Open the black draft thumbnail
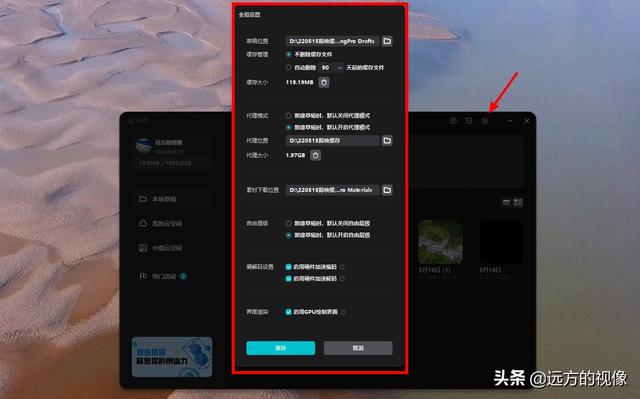The image size is (640, 399). click(x=501, y=242)
